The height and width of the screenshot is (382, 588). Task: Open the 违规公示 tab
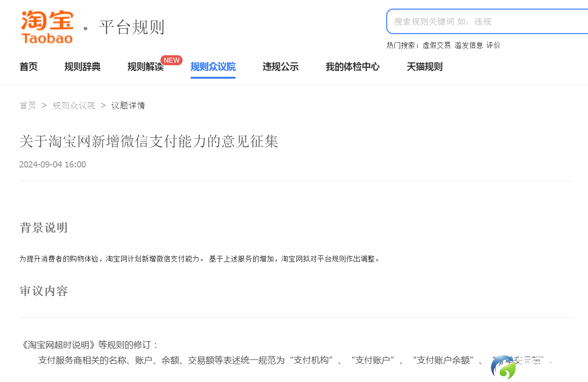click(281, 67)
